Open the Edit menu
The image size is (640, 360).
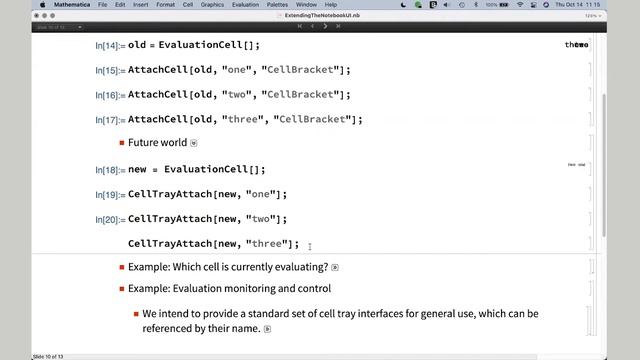tap(120, 5)
